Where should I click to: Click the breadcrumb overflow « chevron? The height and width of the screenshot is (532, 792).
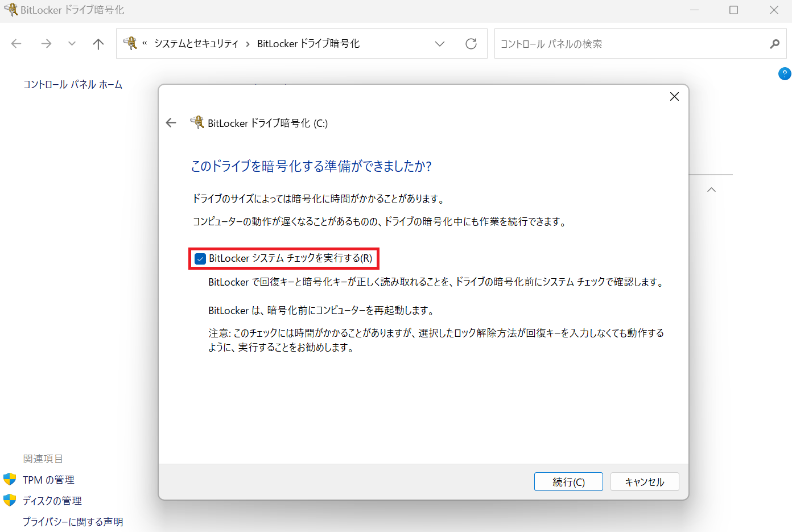[145, 43]
